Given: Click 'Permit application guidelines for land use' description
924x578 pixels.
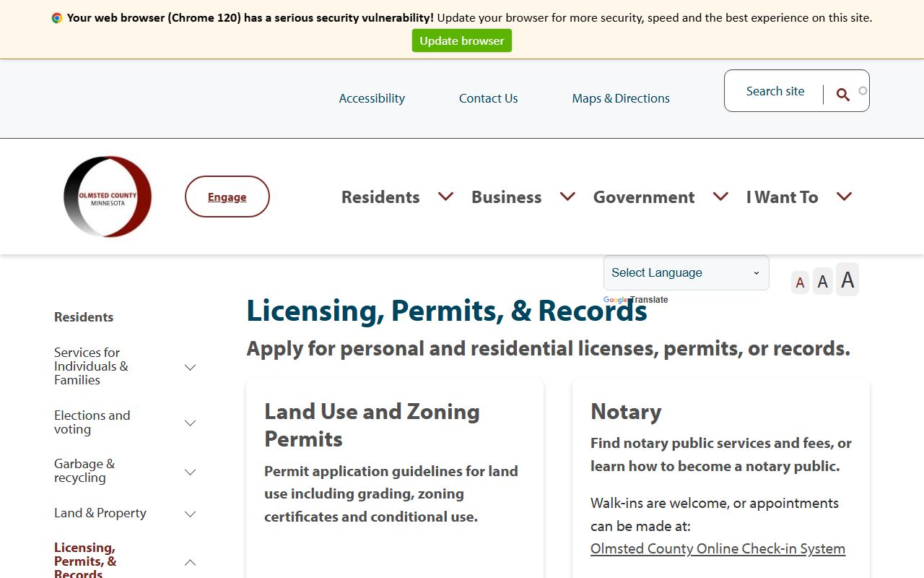Looking at the screenshot, I should pyautogui.click(x=391, y=493).
